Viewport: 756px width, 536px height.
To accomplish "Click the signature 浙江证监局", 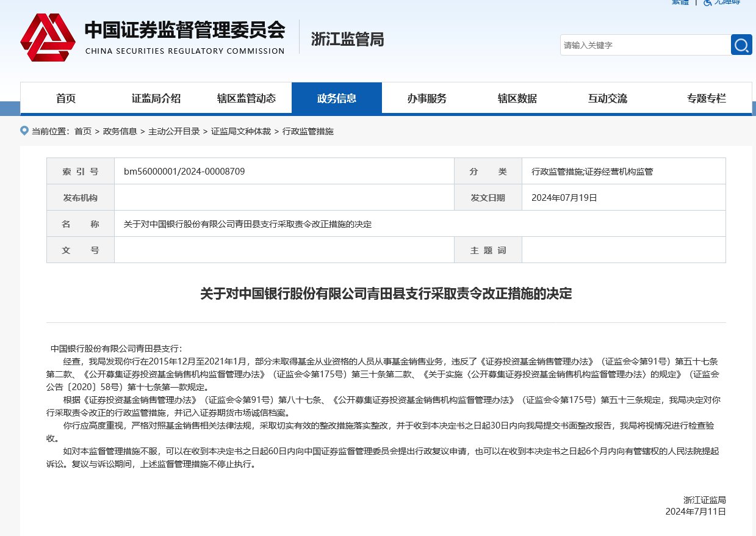I will pyautogui.click(x=705, y=499).
